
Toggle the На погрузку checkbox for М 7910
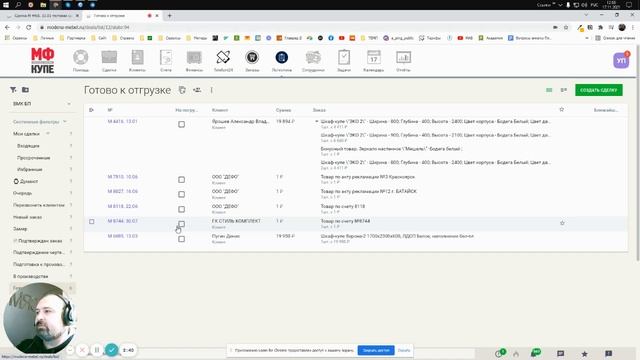(x=181, y=180)
